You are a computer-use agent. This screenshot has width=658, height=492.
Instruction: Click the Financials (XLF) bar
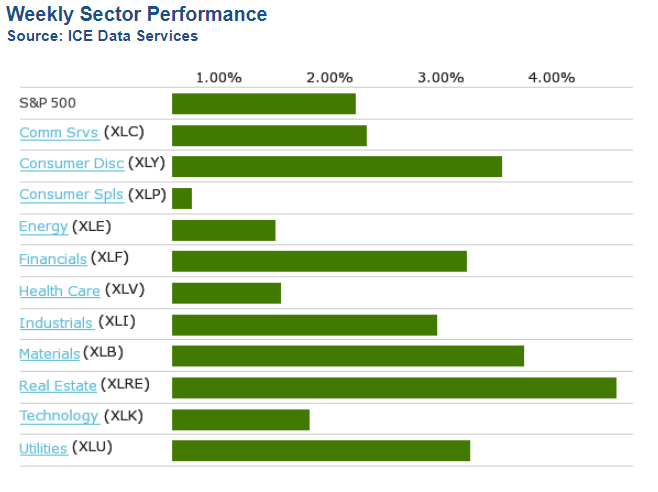319,261
